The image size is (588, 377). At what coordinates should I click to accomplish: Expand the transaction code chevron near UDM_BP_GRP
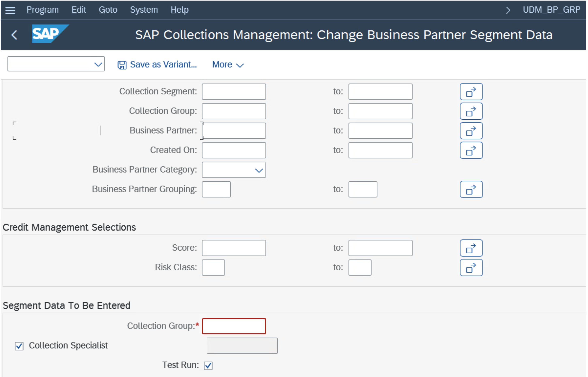[508, 10]
